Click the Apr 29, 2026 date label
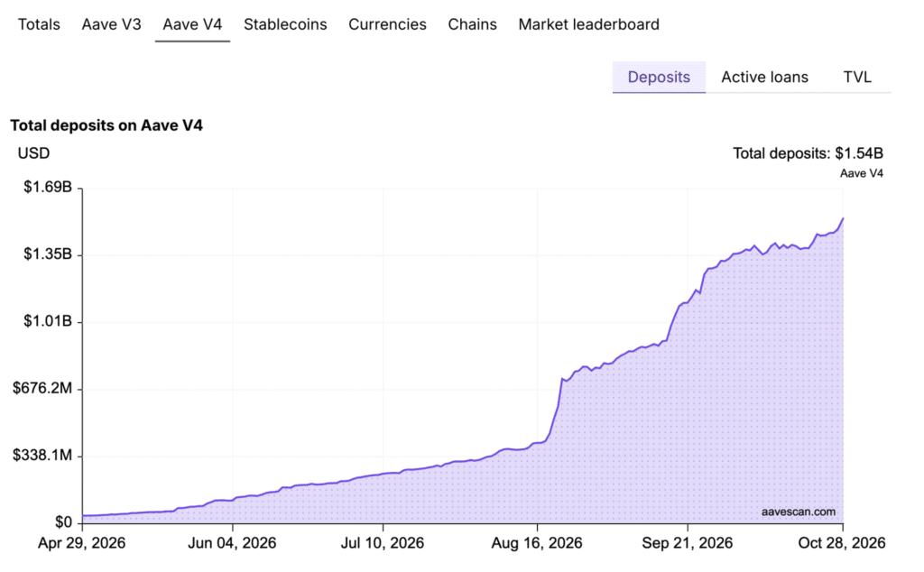 tap(82, 543)
